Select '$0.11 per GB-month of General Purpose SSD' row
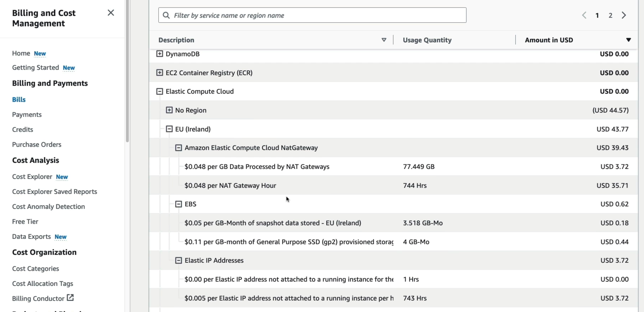Screen dimensions: 644x312 289,242
